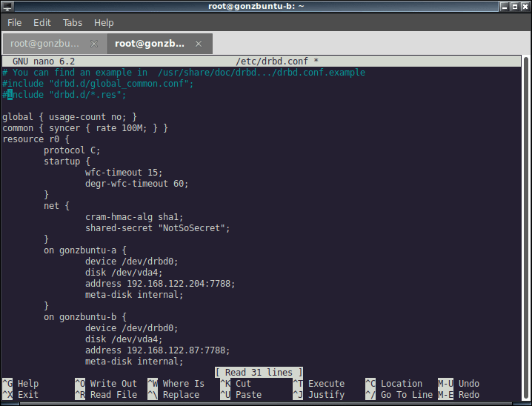Click the "cram-hmac-alg sha1;" line
Viewport: 532px width, 406px height.
click(134, 217)
